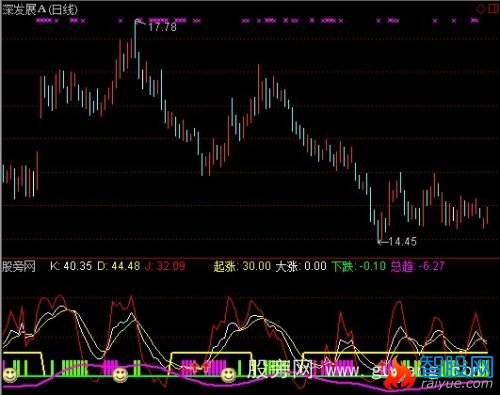Click the 股旁网 indicator name label
Image resolution: width=500 pixels, height=395 pixels.
pos(19,266)
